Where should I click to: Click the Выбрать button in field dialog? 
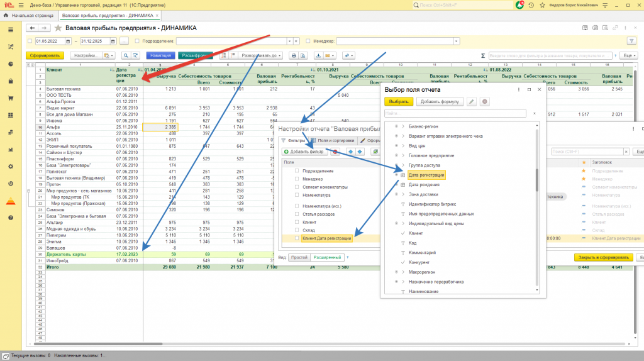click(x=398, y=101)
